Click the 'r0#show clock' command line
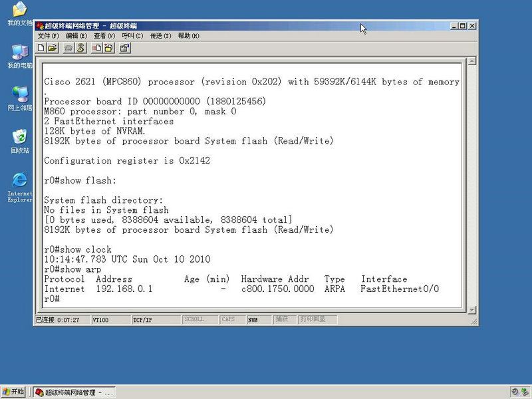Viewport: 532px width, 399px height. [78, 250]
